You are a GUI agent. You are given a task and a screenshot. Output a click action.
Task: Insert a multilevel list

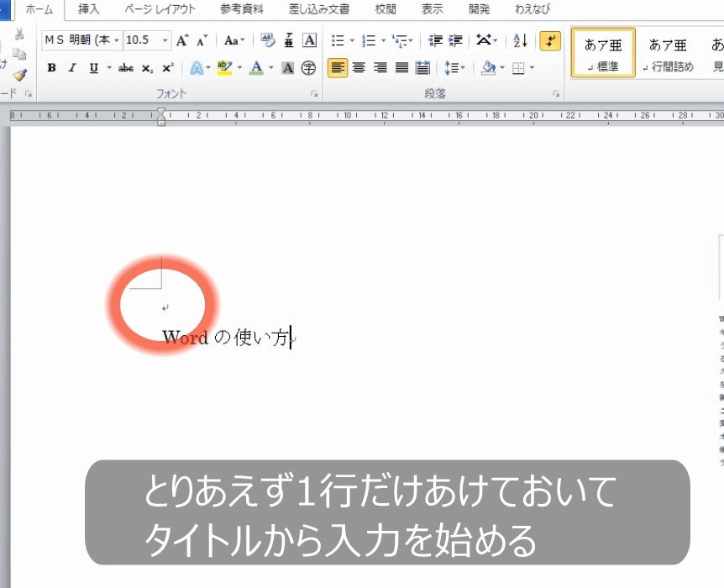click(400, 40)
